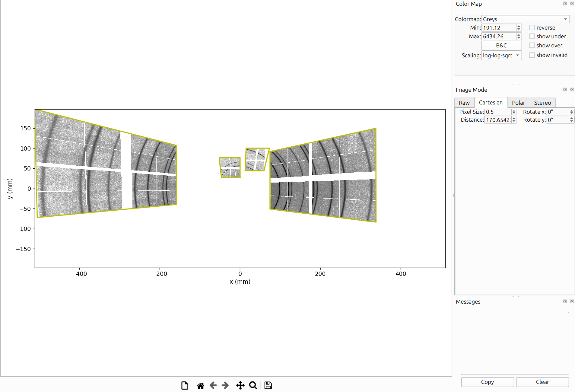Viewport: 575px width, 392px height.
Task: Reset the view with the Home icon
Action: coord(200,385)
